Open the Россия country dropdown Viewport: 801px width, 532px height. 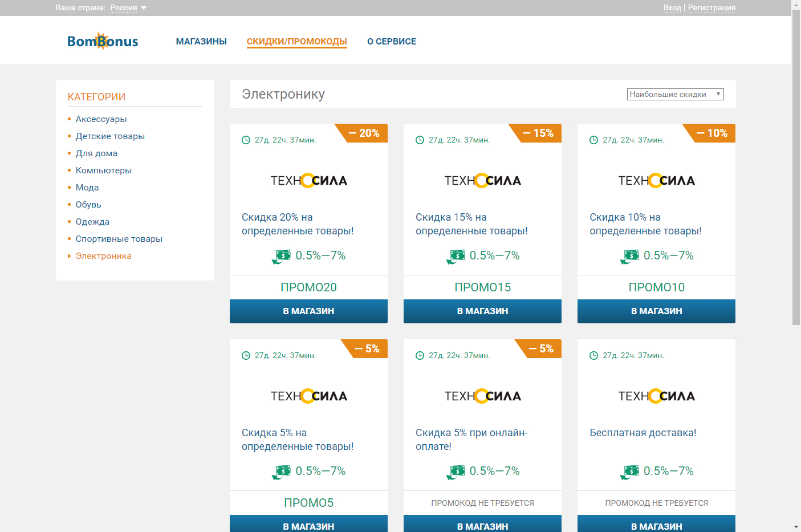click(128, 8)
